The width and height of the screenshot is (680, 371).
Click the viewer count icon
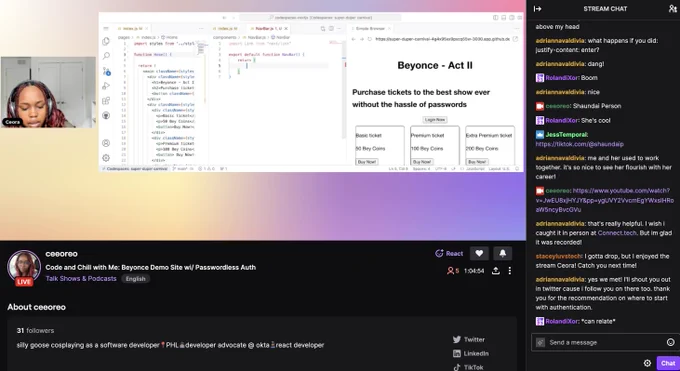point(450,271)
